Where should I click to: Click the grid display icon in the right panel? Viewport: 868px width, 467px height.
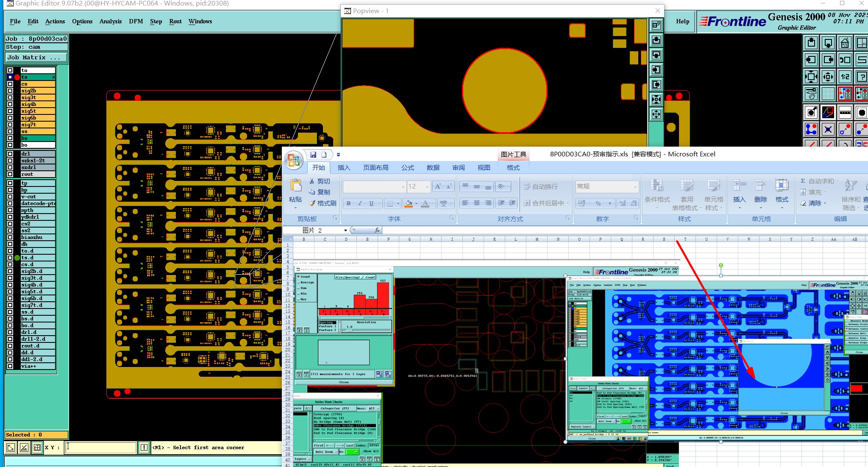point(828,94)
